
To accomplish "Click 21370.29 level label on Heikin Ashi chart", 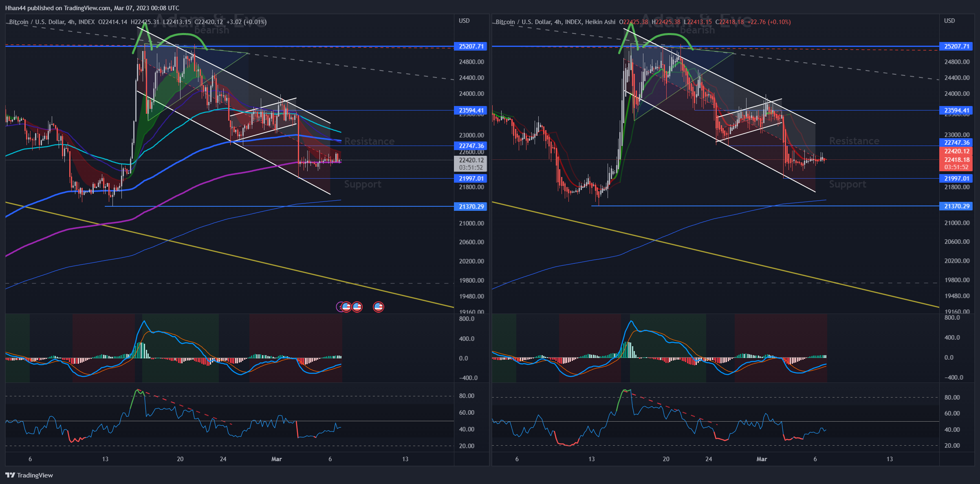I will coord(956,206).
